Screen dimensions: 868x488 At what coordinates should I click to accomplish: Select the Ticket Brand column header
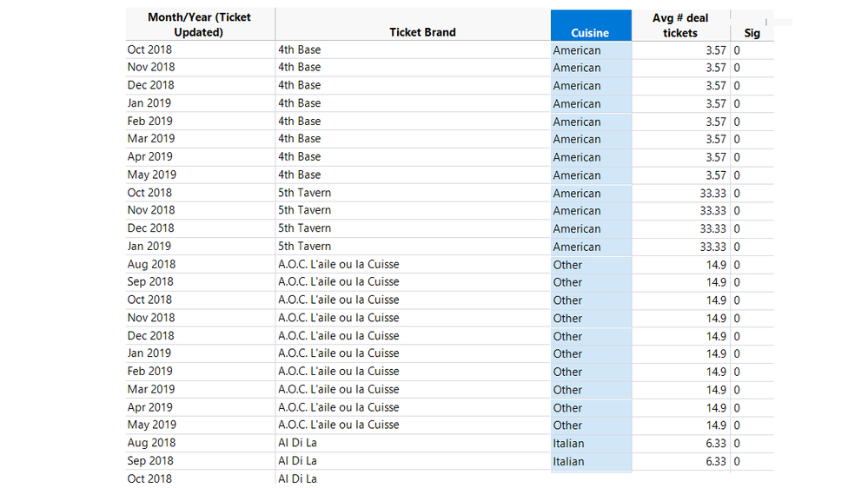[x=422, y=32]
